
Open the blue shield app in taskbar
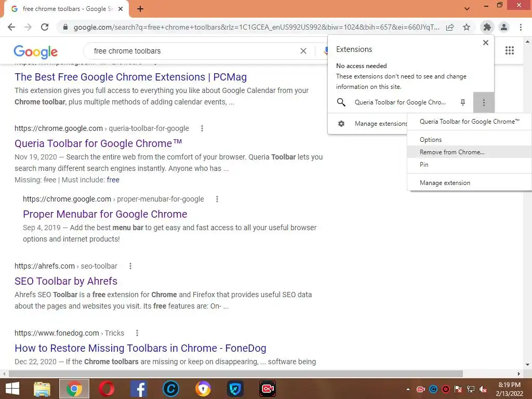point(235,389)
